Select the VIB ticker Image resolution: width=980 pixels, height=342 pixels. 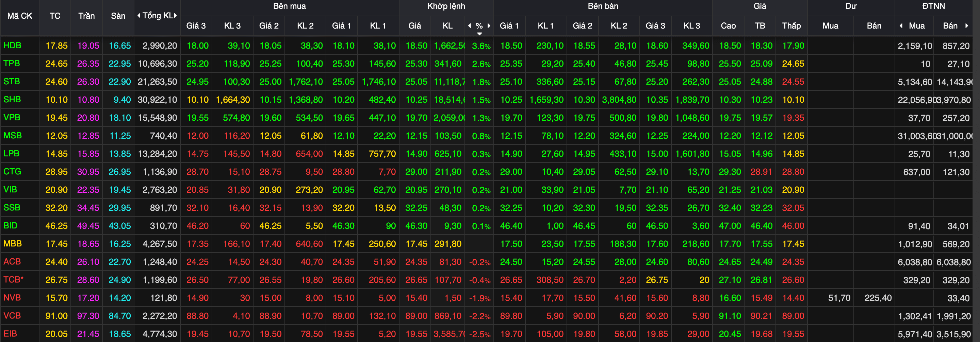pyautogui.click(x=10, y=189)
